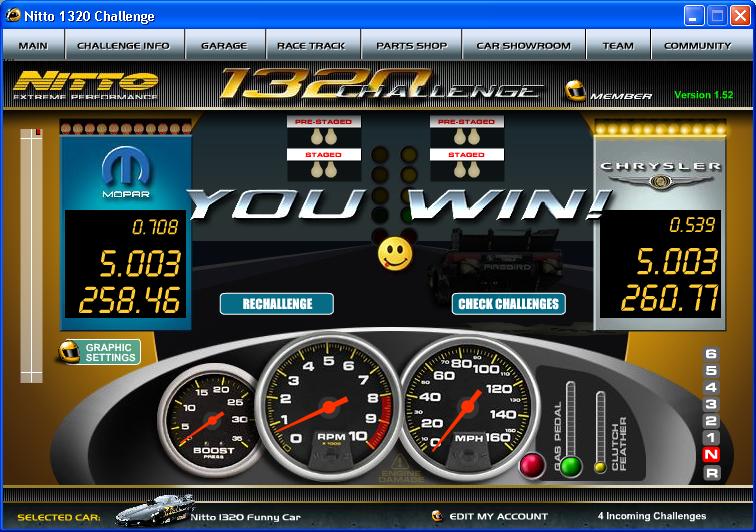This screenshot has height=532, width=756.
Task: Click the Nitto 1320 Funny Car thumbnail
Action: (x=156, y=511)
